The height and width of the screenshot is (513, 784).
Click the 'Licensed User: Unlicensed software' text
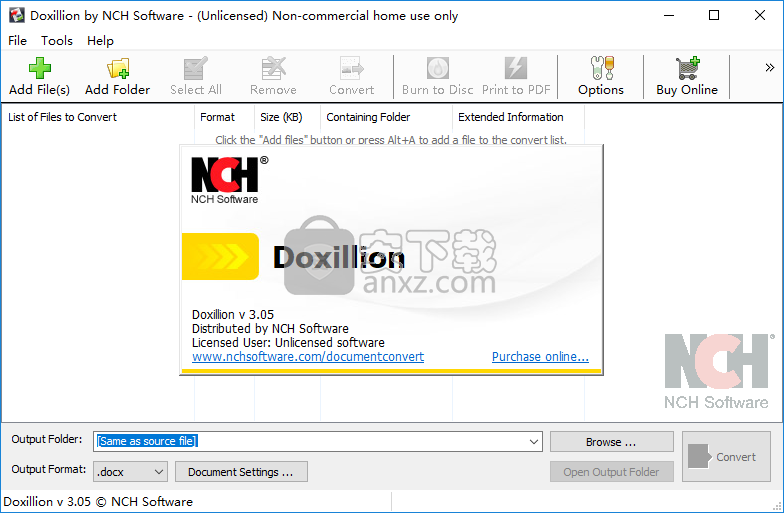pyautogui.click(x=288, y=342)
